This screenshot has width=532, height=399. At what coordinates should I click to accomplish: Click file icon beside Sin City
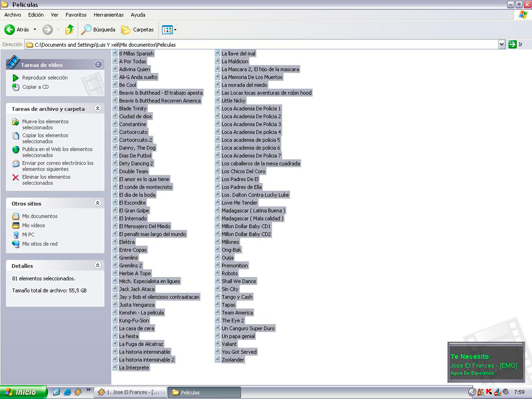click(x=217, y=289)
